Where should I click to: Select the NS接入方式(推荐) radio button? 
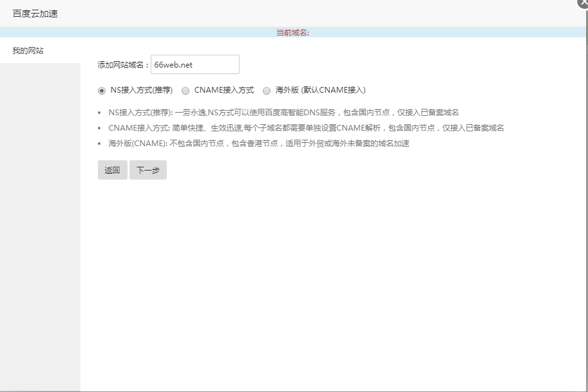tap(102, 90)
